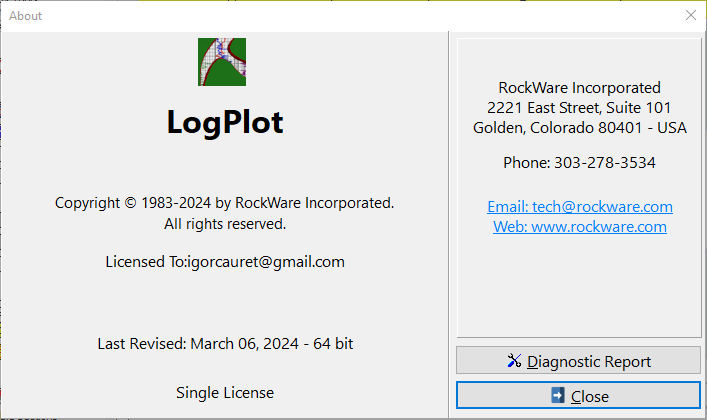This screenshot has width=707, height=420.
Task: Click the 'LogPlot' title text
Action: coord(225,122)
